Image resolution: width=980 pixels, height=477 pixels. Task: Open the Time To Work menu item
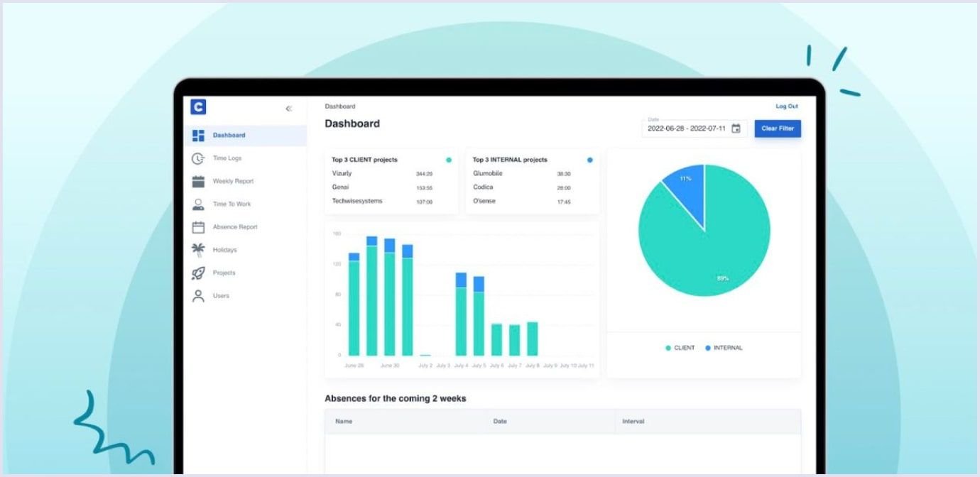[245, 204]
